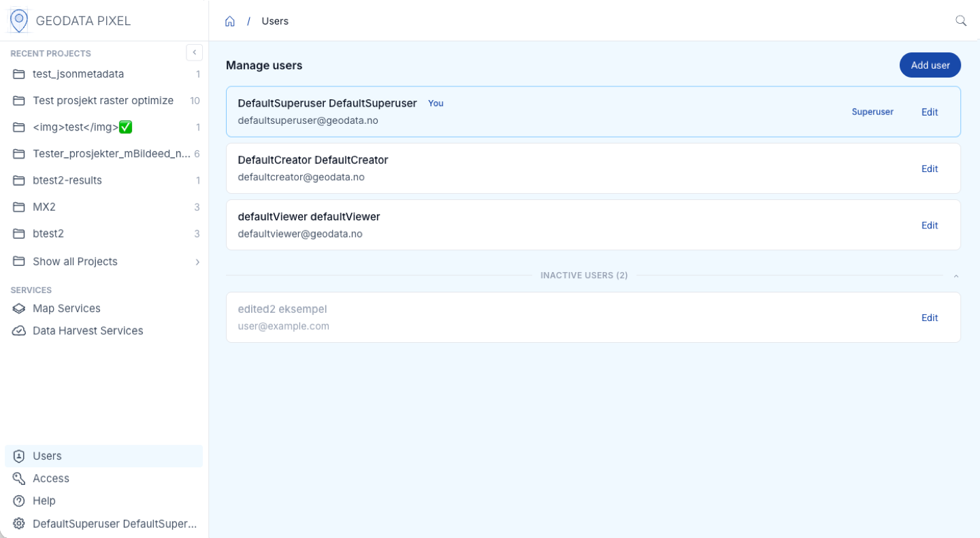Click the settings gear icon beside DefaultSuperuser
980x538 pixels.
pos(19,524)
